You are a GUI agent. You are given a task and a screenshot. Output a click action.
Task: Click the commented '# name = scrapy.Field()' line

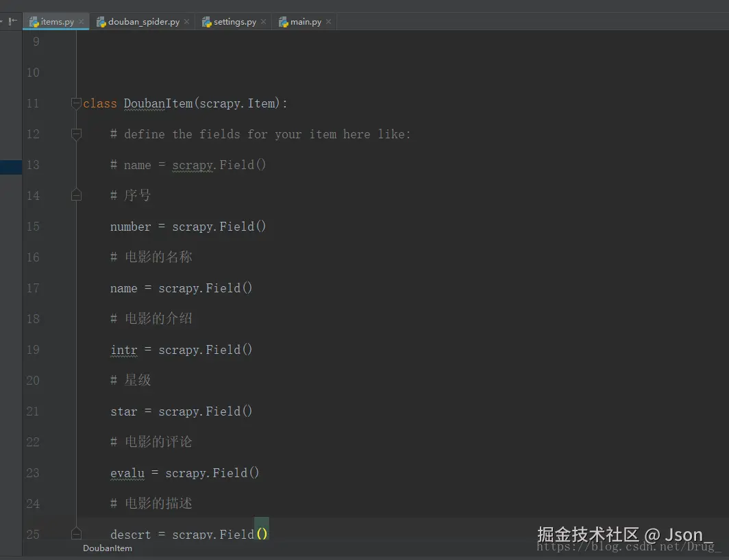tap(188, 165)
